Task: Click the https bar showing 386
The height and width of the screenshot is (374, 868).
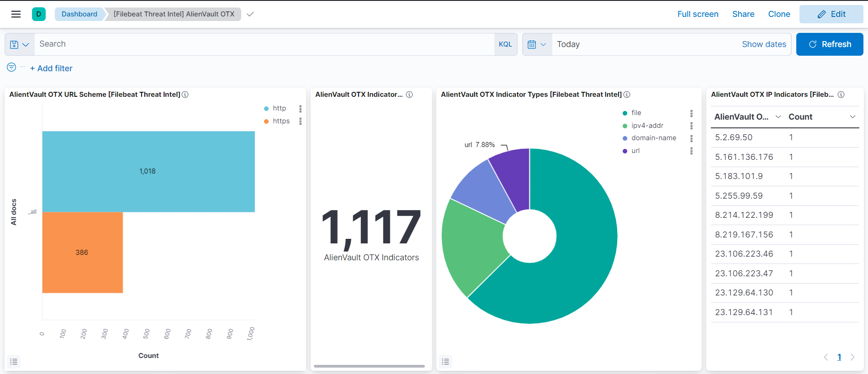Action: 83,253
